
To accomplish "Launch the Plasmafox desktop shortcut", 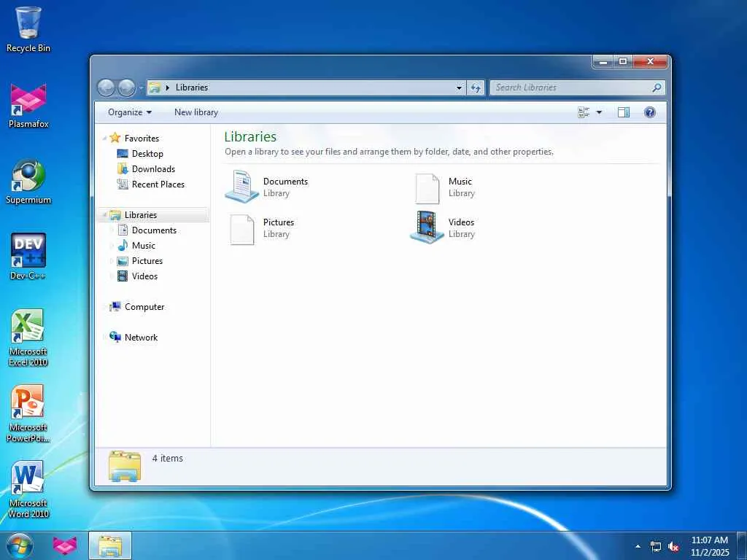I will coord(28,106).
